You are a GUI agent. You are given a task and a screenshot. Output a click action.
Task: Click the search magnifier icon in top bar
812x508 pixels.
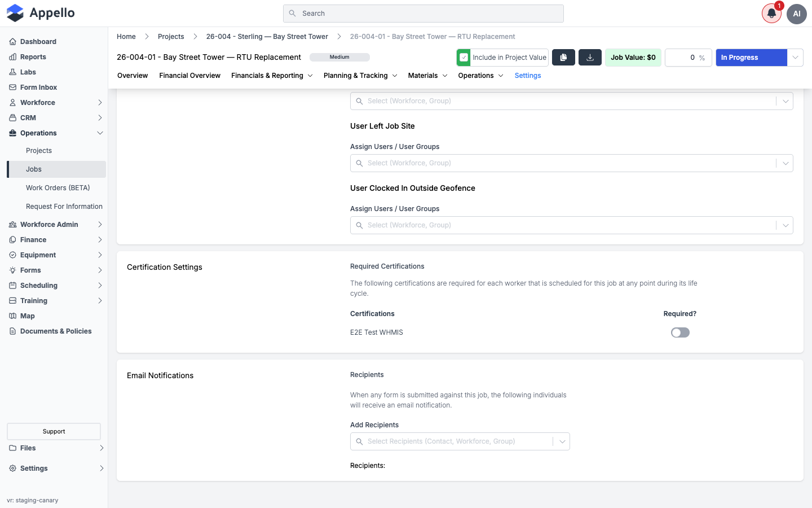(x=292, y=14)
